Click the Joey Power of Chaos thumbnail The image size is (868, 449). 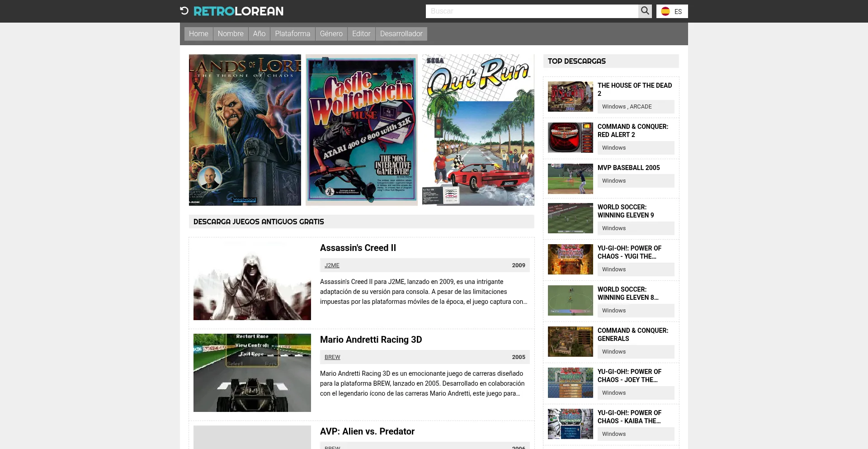(x=571, y=383)
